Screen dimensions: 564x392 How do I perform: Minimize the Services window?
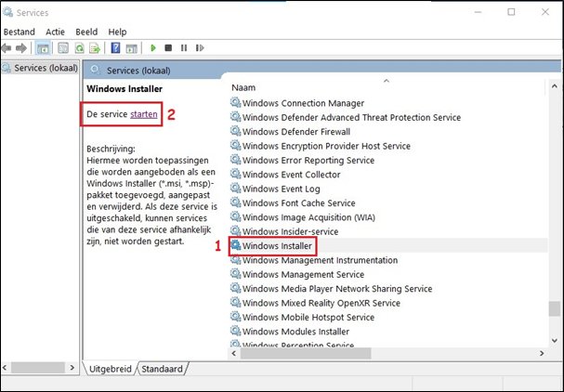(x=478, y=12)
